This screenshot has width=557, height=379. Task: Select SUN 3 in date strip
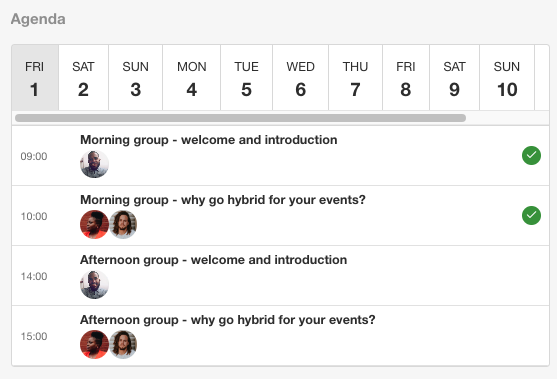[x=135, y=78]
